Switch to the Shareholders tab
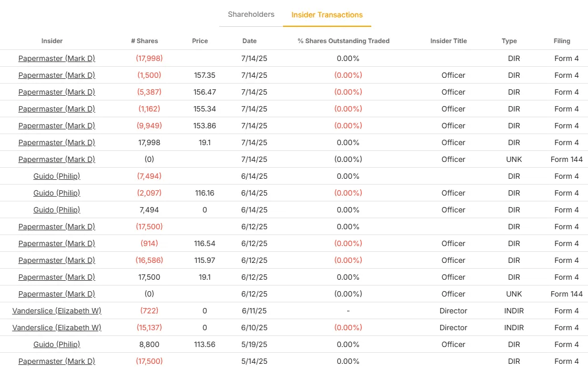This screenshot has height=367, width=588. coord(251,15)
